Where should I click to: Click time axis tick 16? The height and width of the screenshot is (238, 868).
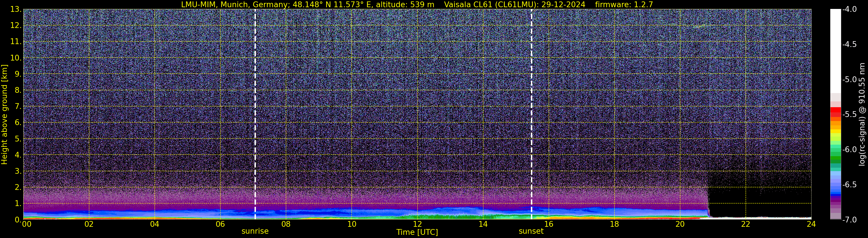(549, 224)
